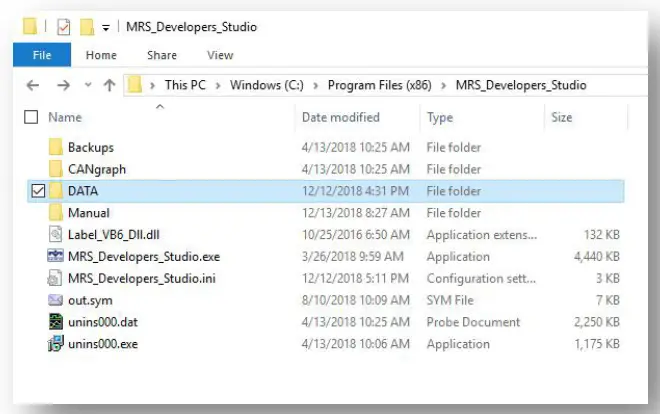
Task: Select the file name MRS_Developers_Studio.ini
Action: (x=142, y=279)
